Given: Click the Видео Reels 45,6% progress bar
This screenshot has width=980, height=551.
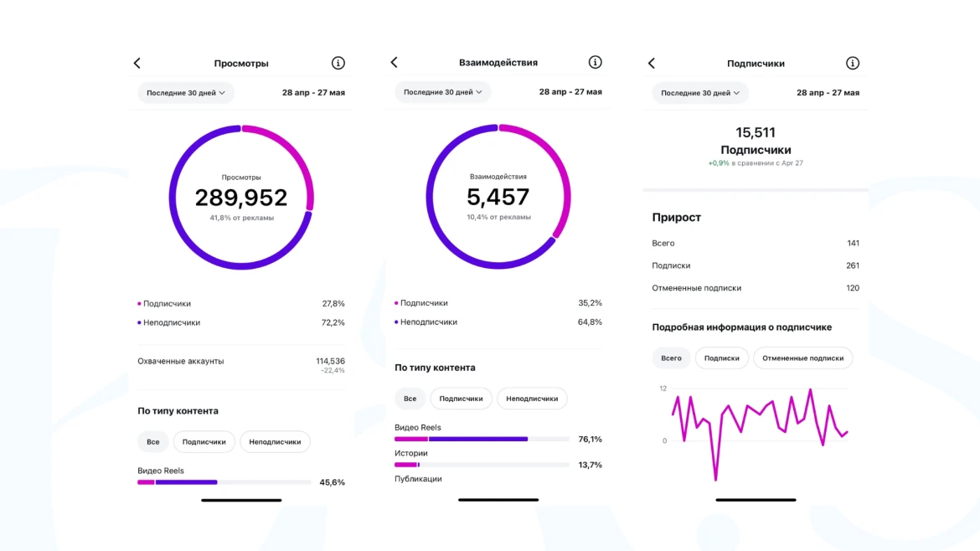Looking at the screenshot, I should click(224, 482).
